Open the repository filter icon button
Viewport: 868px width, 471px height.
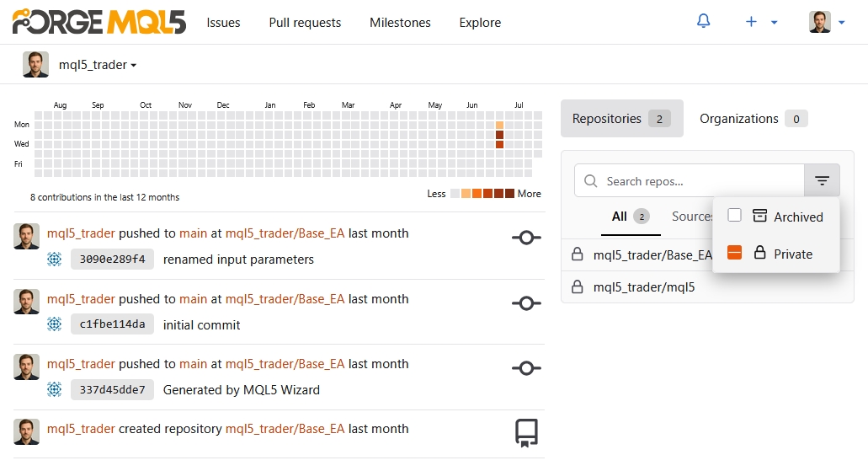coord(822,180)
